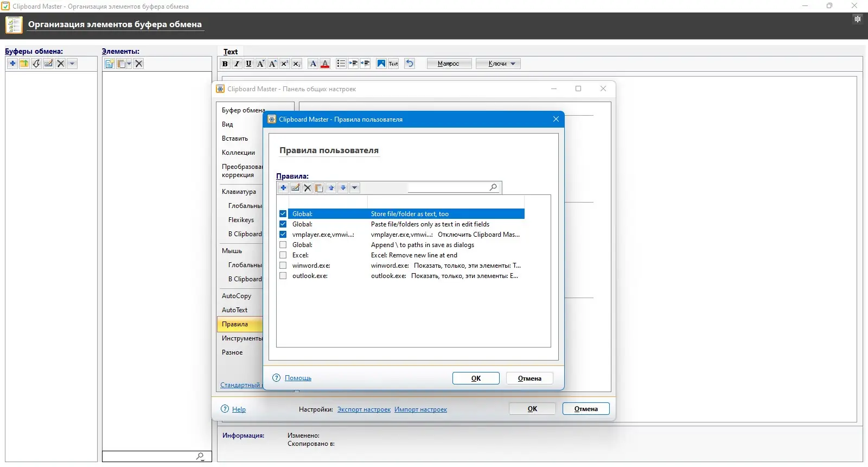Open the Буферы обмена toolbar dropdown arrow
The image size is (868, 467).
coord(72,64)
